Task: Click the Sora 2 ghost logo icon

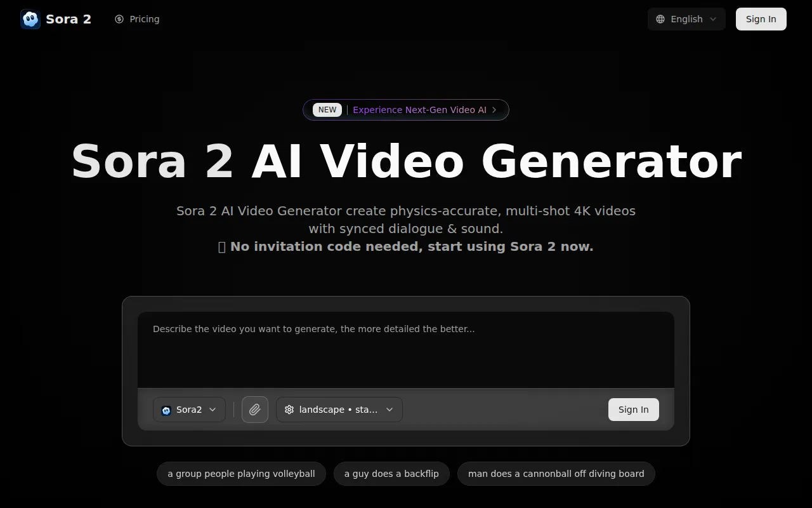Action: (x=30, y=19)
